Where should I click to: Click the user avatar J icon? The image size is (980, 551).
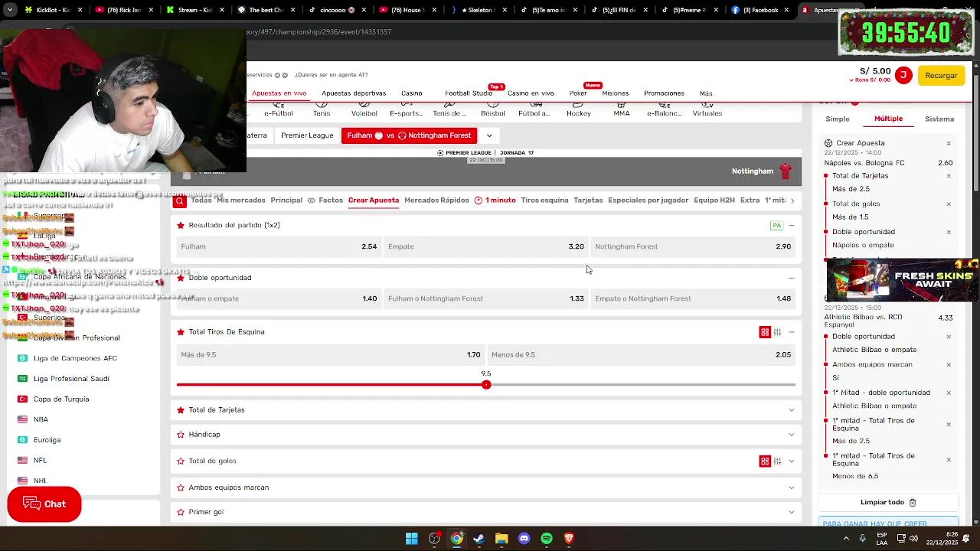click(903, 75)
